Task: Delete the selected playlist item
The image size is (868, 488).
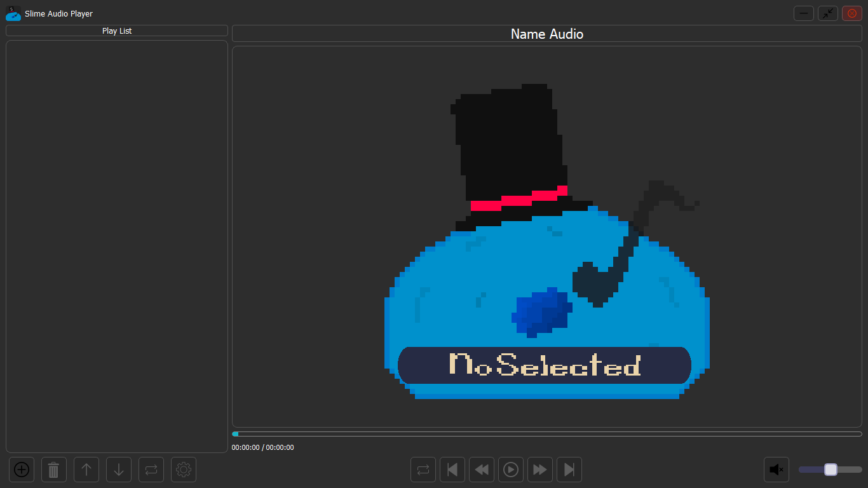Action: click(x=53, y=470)
